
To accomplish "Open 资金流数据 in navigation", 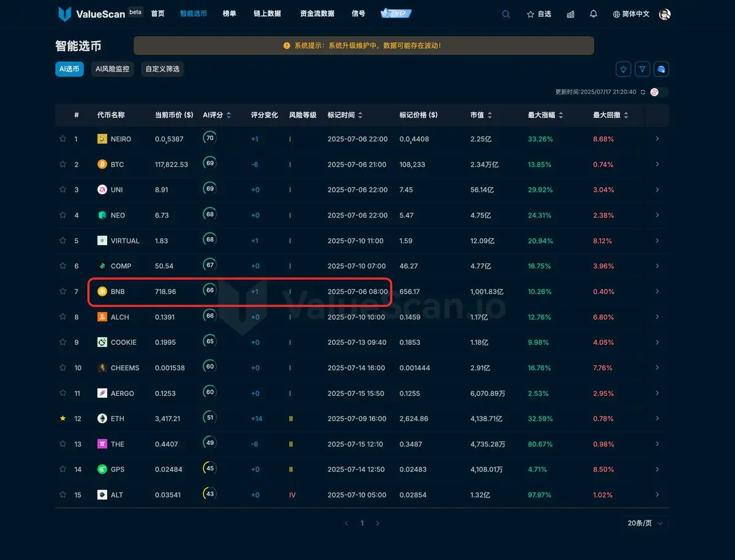I will tap(317, 13).
